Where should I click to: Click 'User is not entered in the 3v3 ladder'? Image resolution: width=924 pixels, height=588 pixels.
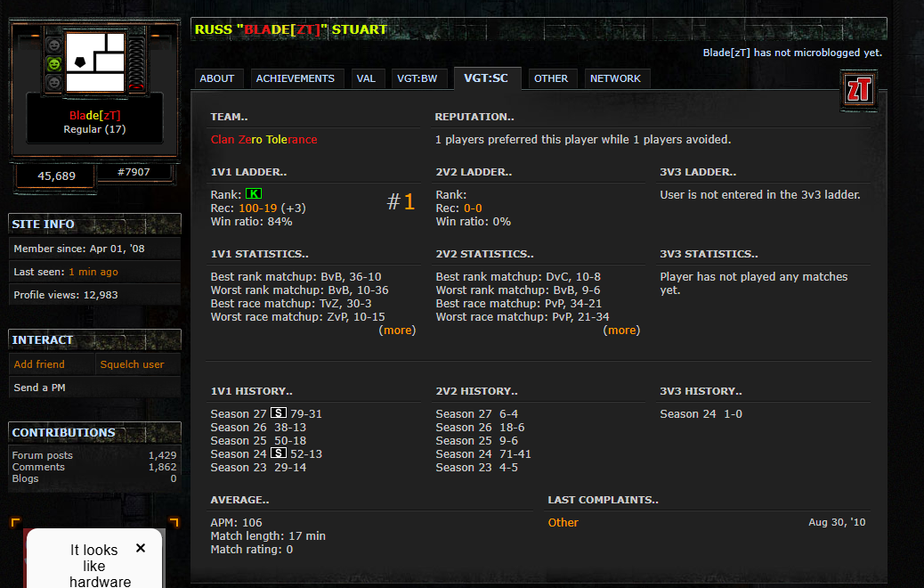coord(760,194)
